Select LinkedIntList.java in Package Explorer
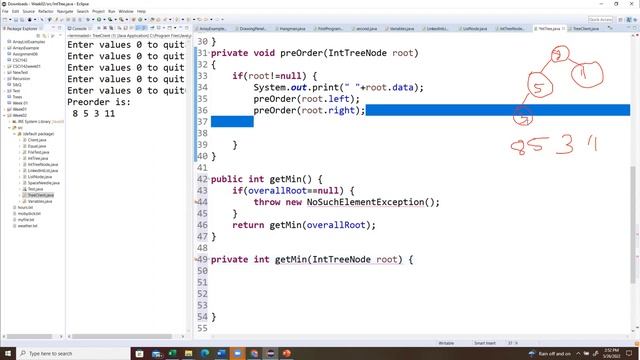 pos(42,171)
